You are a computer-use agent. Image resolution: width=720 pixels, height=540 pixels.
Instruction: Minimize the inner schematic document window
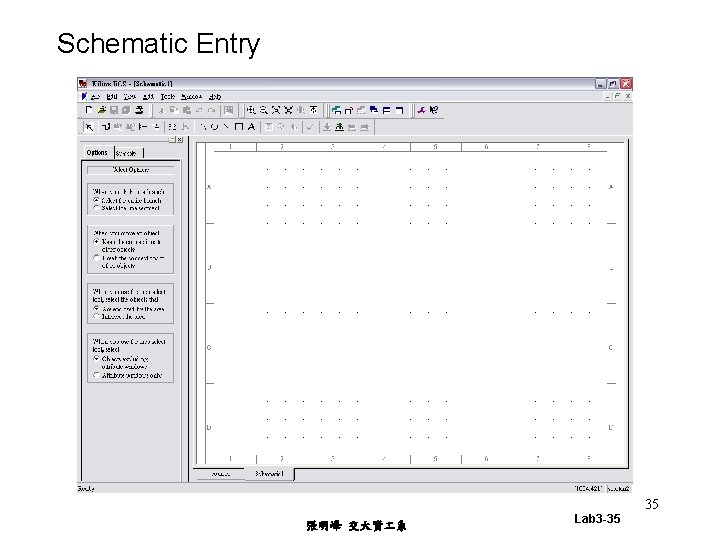point(608,96)
